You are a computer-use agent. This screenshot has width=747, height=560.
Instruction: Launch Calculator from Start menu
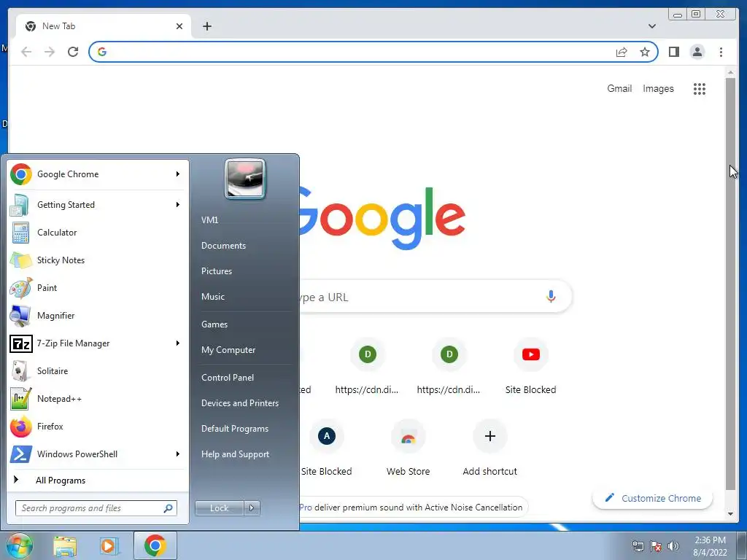click(97, 233)
